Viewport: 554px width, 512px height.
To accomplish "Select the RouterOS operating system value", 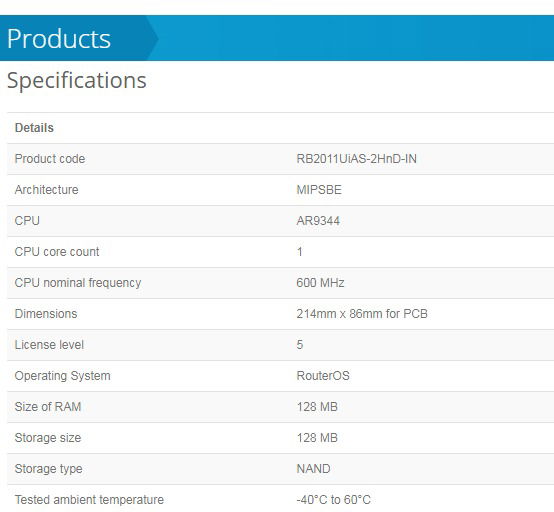I will point(323,376).
